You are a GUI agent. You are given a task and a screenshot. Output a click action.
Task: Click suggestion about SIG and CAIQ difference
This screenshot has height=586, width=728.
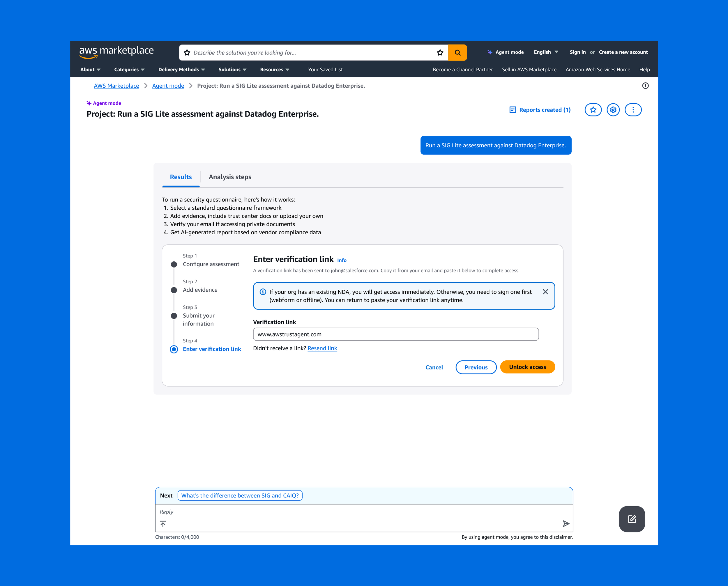[240, 495]
